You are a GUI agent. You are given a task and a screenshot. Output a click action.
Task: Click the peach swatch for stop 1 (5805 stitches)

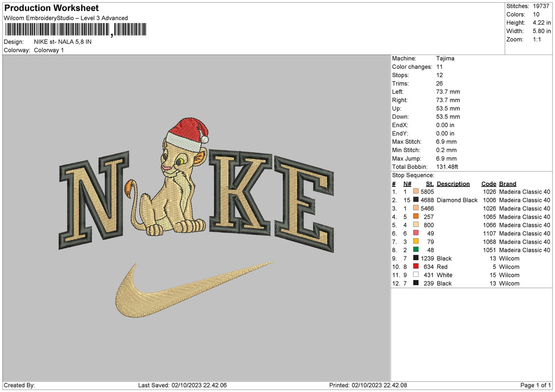pyautogui.click(x=416, y=192)
